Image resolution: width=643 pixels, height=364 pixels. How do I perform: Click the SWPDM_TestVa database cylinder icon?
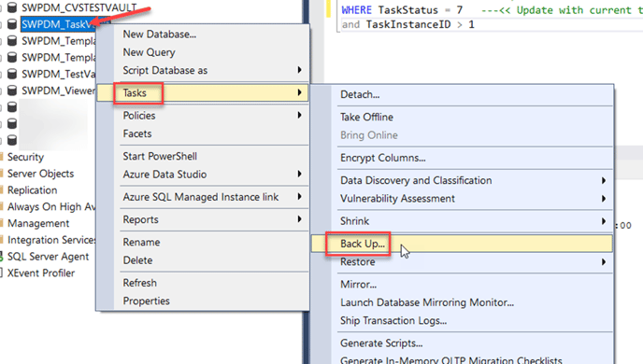tap(12, 74)
